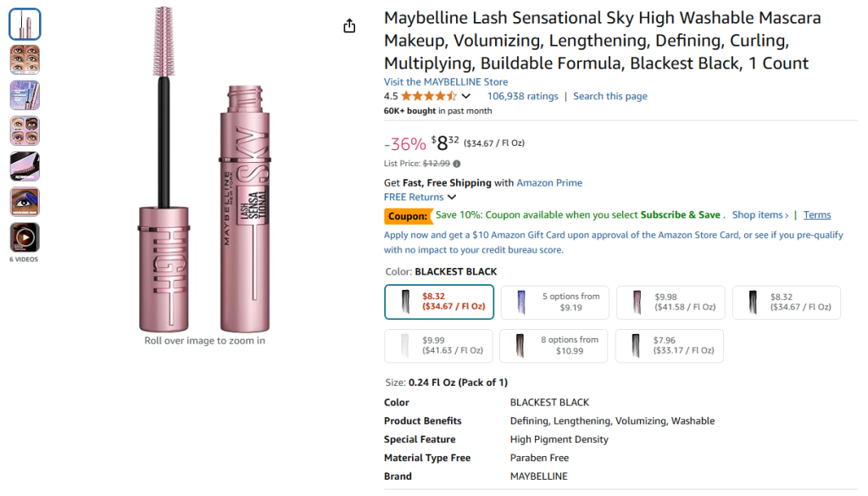Visit the MAYBELLINE Store link
868x496 pixels.
click(446, 82)
